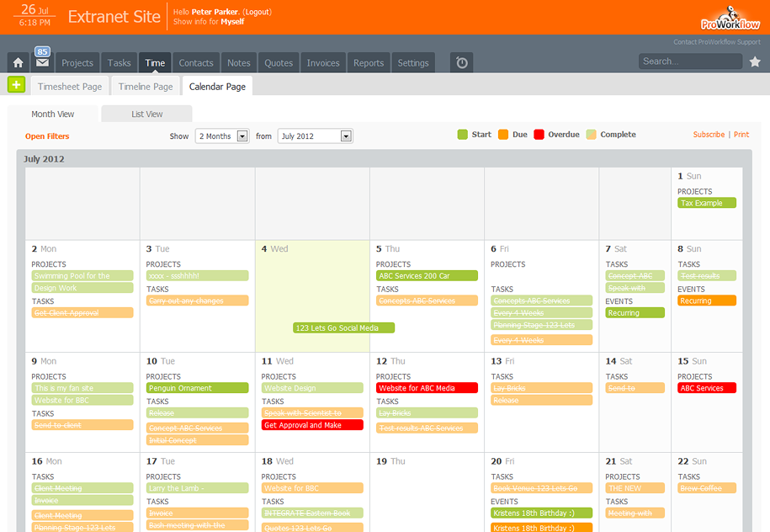Open Test results task on 8th
This screenshot has width=770, height=532.
pos(707,275)
